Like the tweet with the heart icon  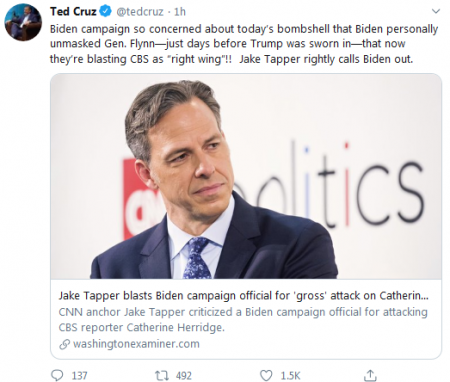pyautogui.click(x=266, y=375)
